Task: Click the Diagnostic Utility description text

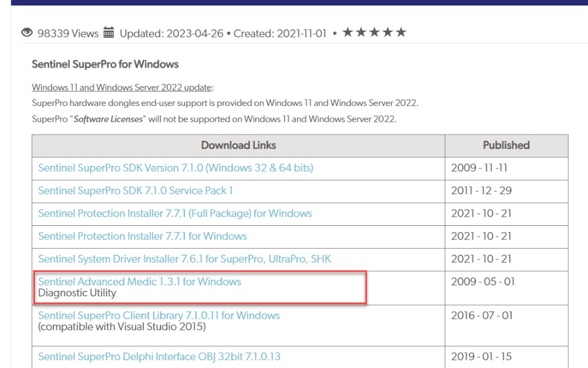Action: click(77, 293)
